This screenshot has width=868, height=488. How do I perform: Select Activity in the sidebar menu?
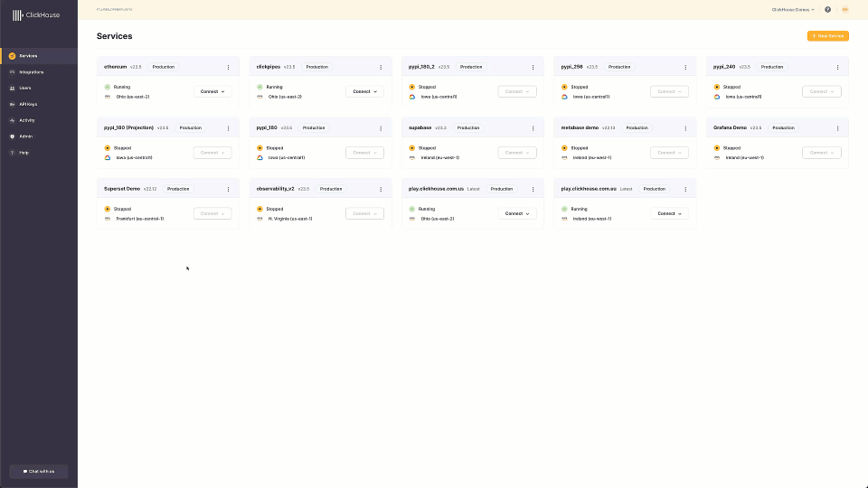[x=27, y=120]
